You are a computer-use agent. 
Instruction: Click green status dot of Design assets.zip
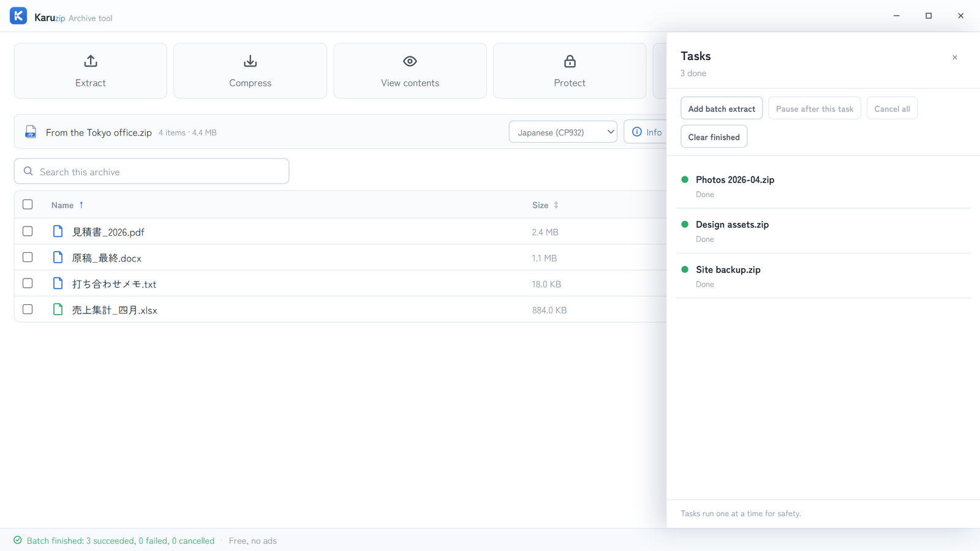(x=685, y=224)
